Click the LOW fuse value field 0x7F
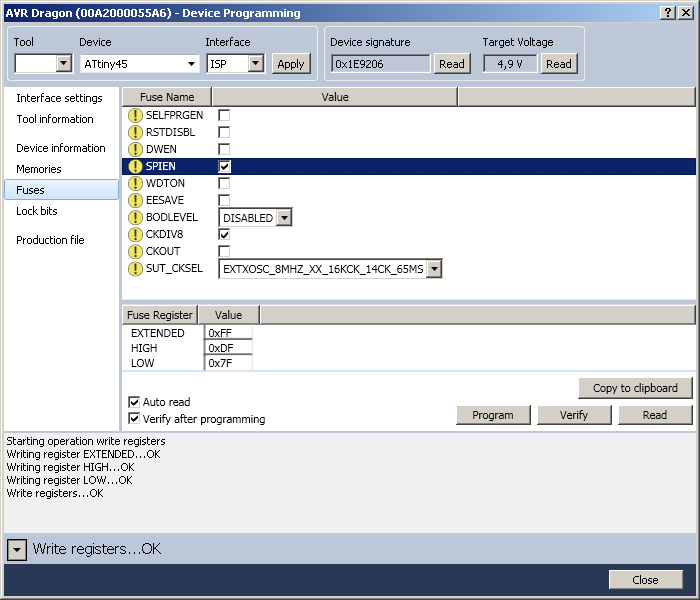Image resolution: width=700 pixels, height=600 pixels. click(228, 363)
